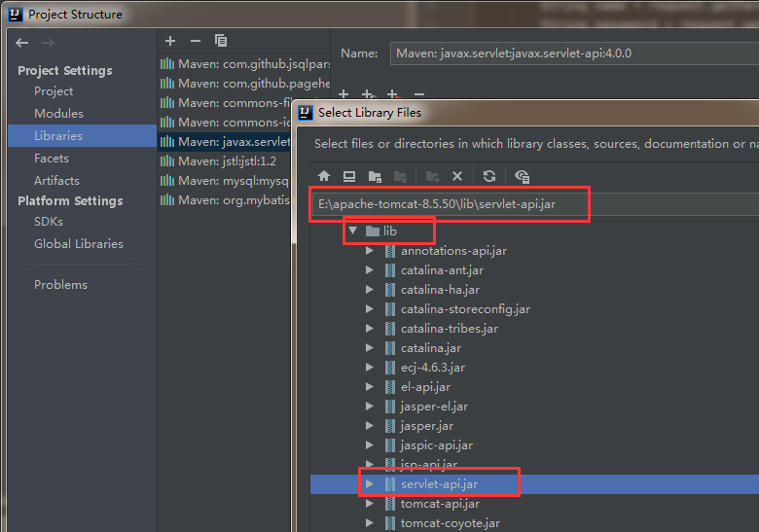Select Maven: com.github.jsqlparser library
The image size is (759, 532).
coord(244,64)
